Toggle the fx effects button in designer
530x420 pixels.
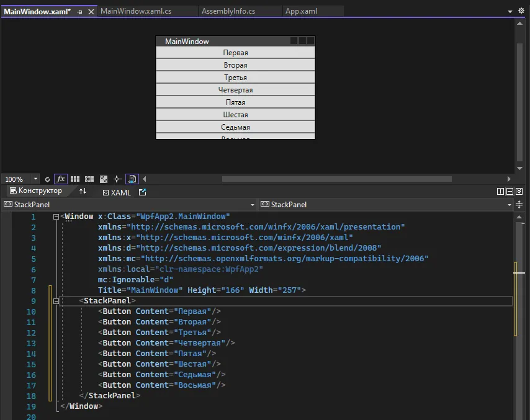(x=60, y=179)
